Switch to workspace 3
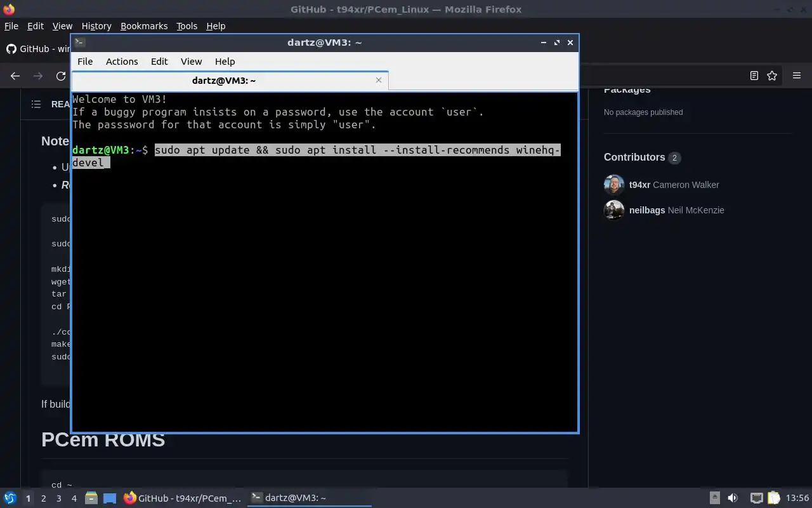The width and height of the screenshot is (812, 508). click(58, 498)
